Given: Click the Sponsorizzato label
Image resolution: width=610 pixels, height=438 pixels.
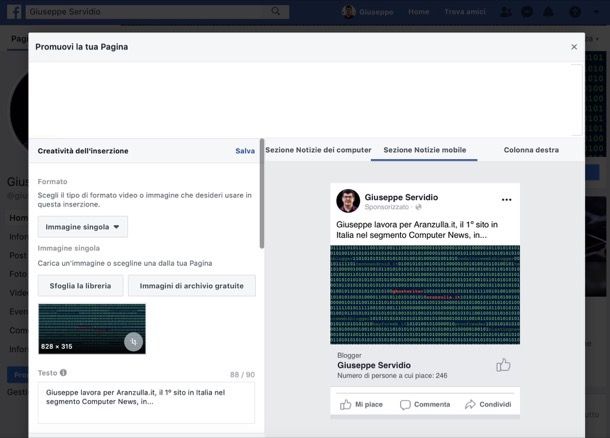Looking at the screenshot, I should coord(386,207).
